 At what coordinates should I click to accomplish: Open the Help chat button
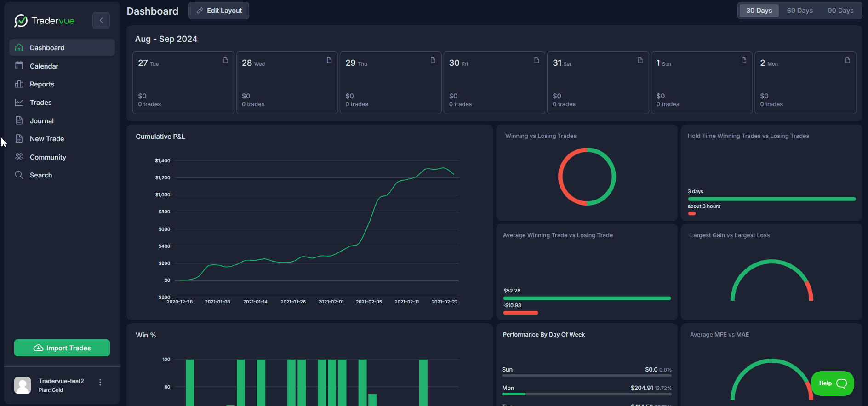(833, 383)
